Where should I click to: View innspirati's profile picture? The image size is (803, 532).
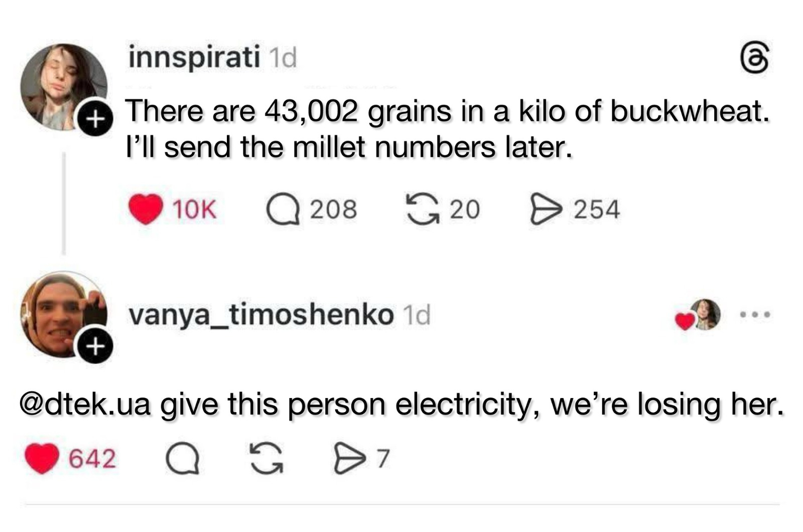(x=63, y=85)
